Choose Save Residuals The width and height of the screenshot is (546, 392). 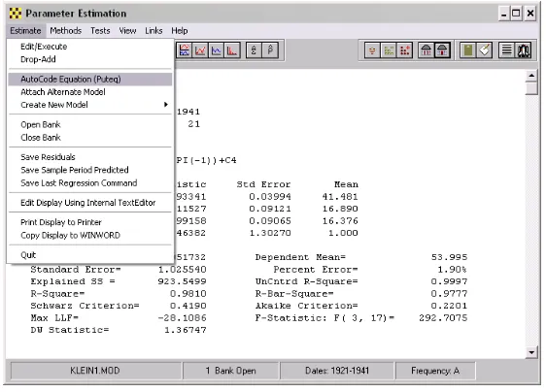tap(89, 157)
